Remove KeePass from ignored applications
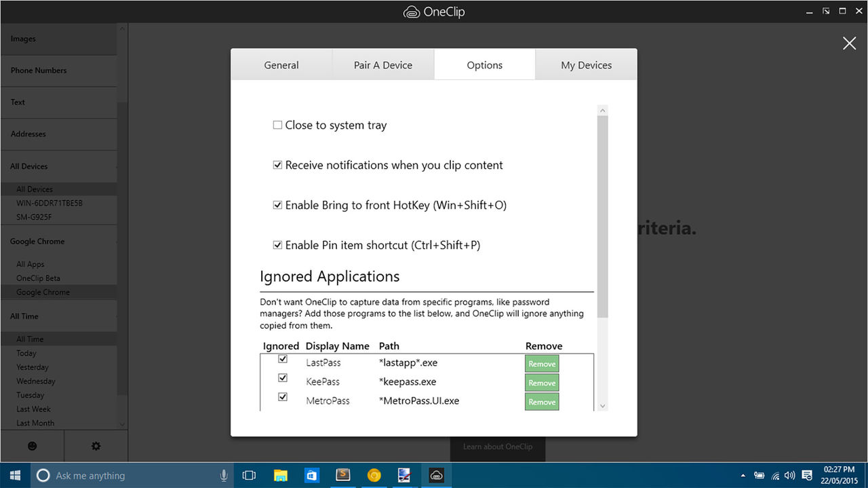Viewport: 868px width, 488px height. pos(542,383)
